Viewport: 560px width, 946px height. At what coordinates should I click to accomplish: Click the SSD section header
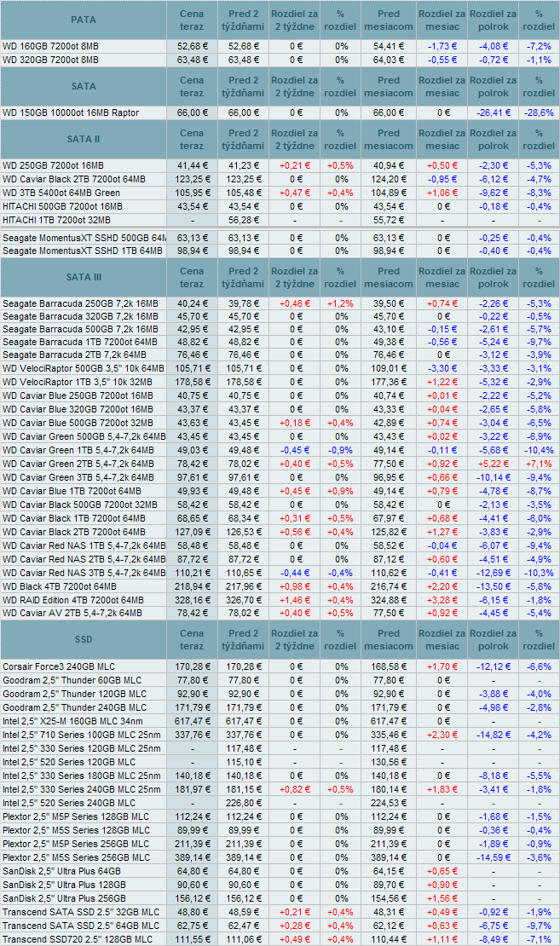tap(84, 639)
